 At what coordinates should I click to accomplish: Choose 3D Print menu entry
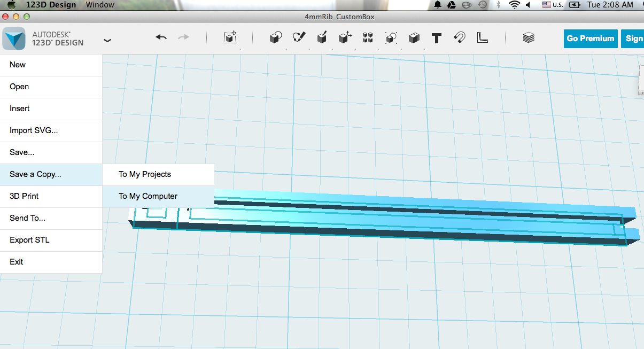[x=51, y=196]
